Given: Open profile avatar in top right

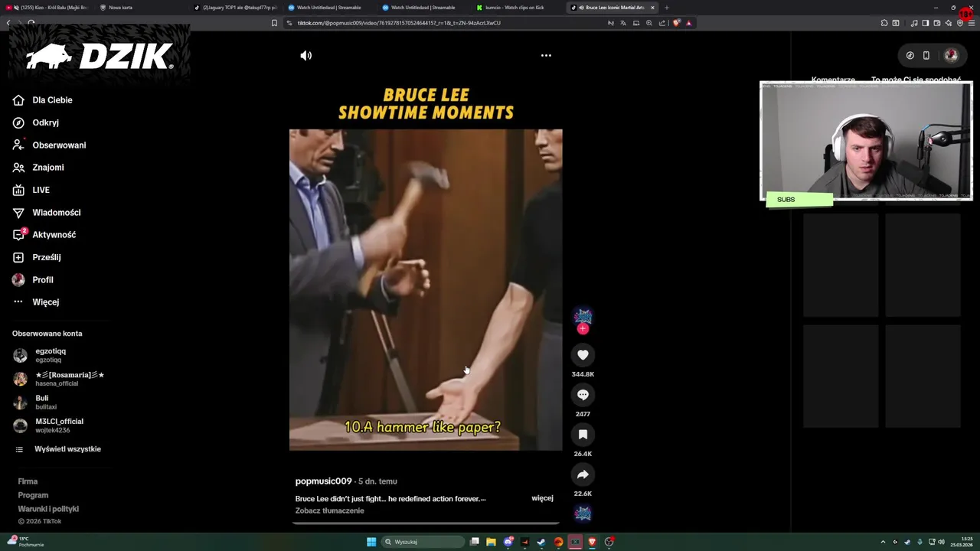Looking at the screenshot, I should point(951,55).
